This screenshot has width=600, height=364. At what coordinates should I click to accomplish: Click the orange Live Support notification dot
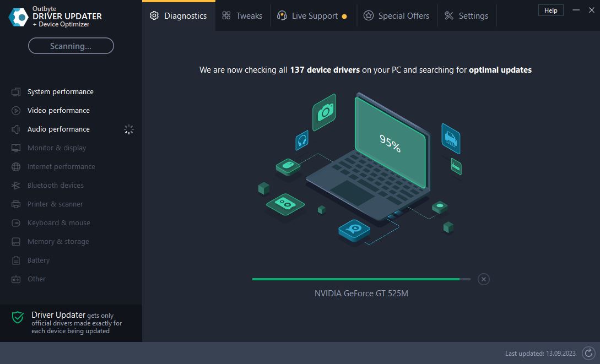tap(344, 17)
